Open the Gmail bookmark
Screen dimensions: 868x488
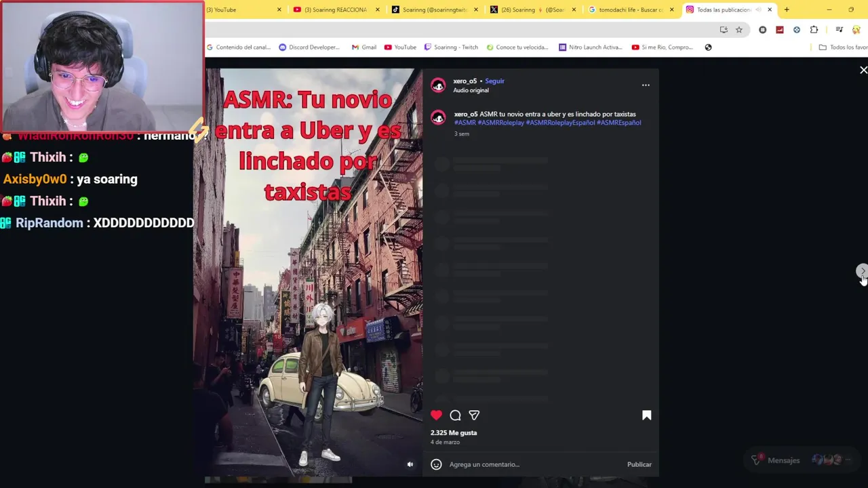tap(364, 47)
